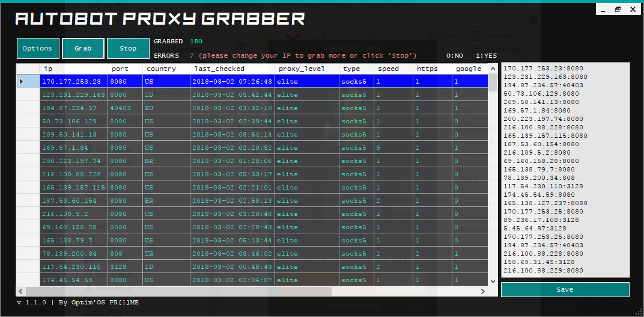The width and height of the screenshot is (644, 317).
Task: Select ip cell 187.53.60.154
Action: [74, 201]
